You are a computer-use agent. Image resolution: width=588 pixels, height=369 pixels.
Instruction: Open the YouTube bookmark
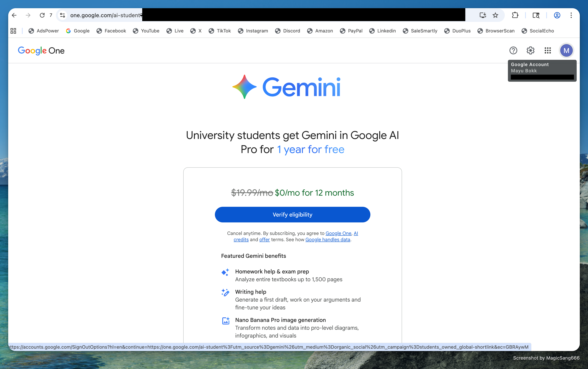pyautogui.click(x=146, y=31)
